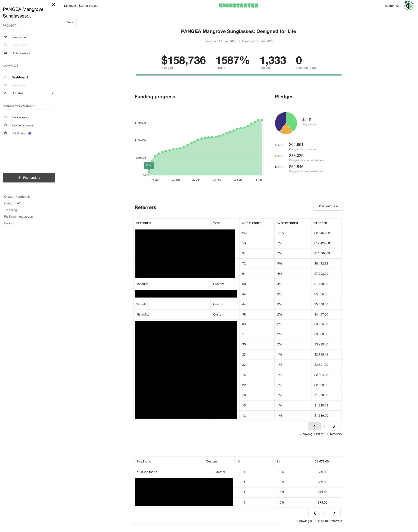Click the Kickstarter logo
Viewport: 418px width, 532px height.
[x=239, y=6]
